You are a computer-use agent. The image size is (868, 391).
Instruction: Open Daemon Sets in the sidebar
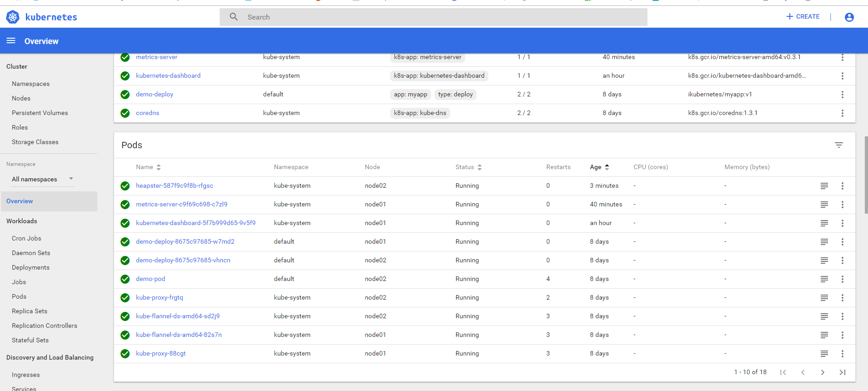pyautogui.click(x=31, y=253)
